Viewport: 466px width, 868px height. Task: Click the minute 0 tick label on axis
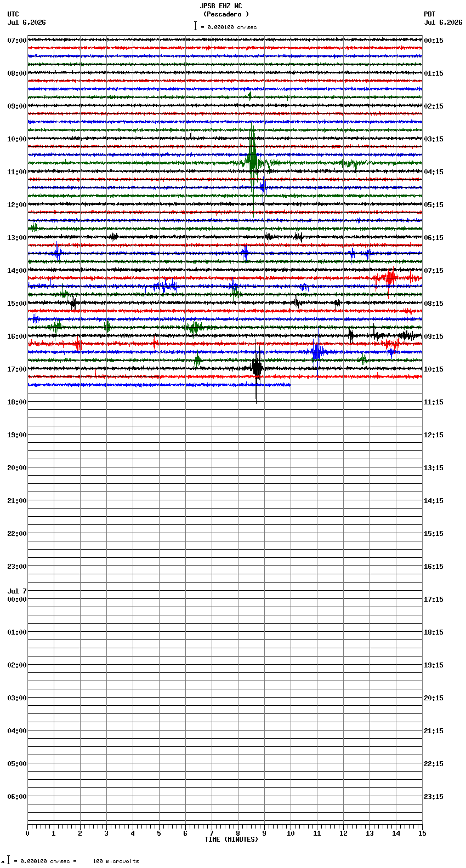(x=27, y=833)
